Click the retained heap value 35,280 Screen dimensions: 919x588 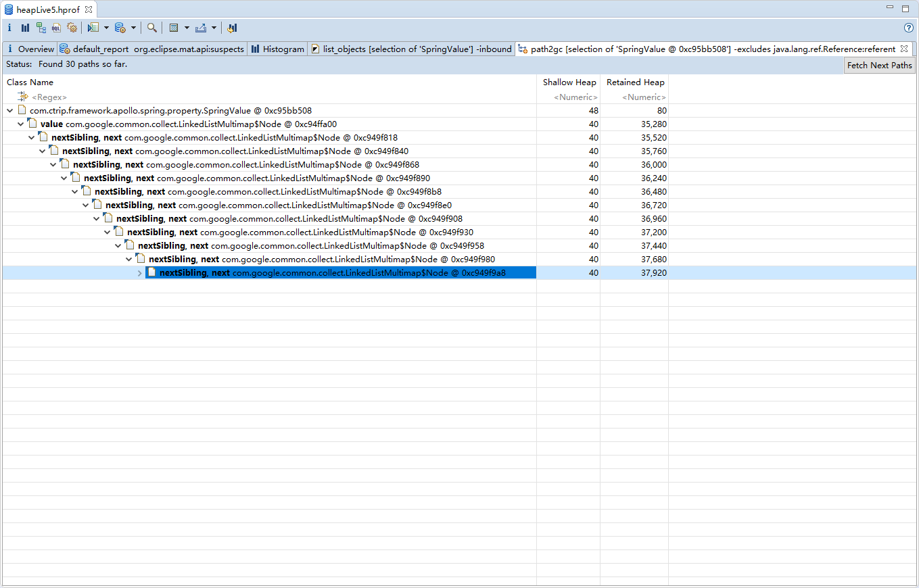[x=654, y=124]
